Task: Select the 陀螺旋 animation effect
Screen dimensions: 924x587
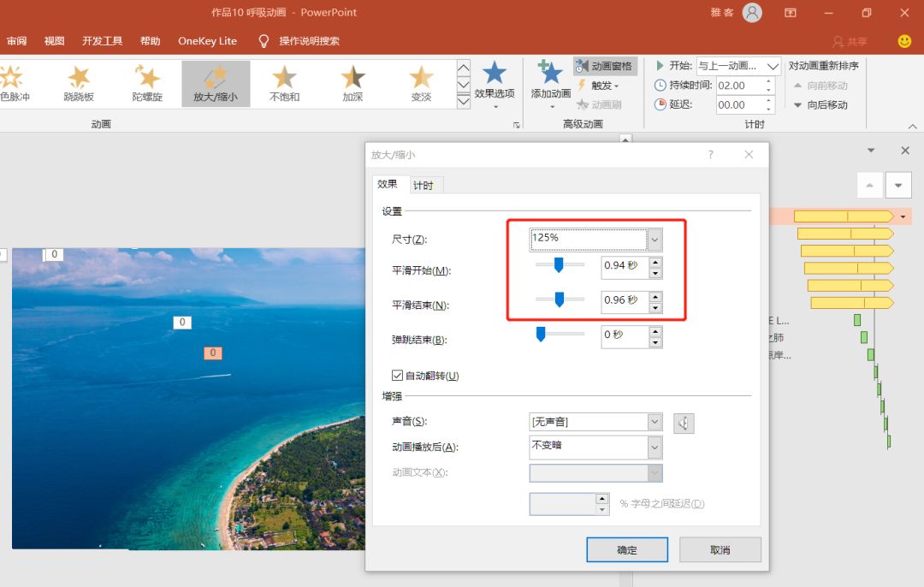Action: [x=147, y=83]
